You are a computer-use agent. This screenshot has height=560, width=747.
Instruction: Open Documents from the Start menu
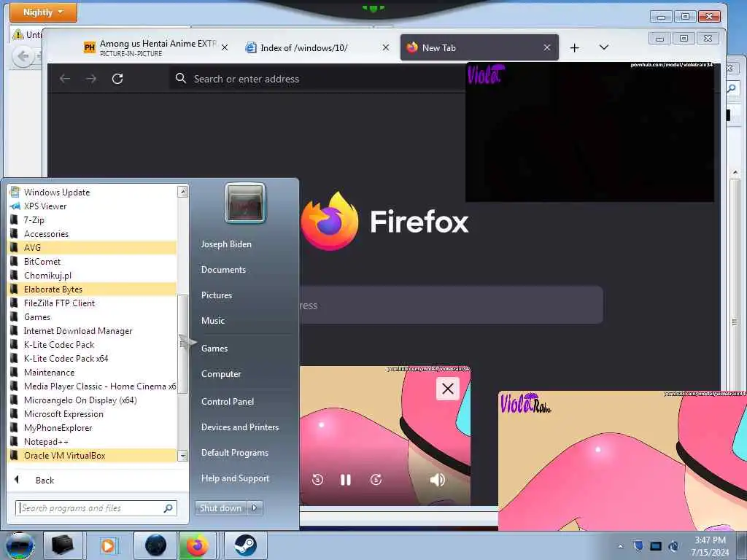coord(223,270)
